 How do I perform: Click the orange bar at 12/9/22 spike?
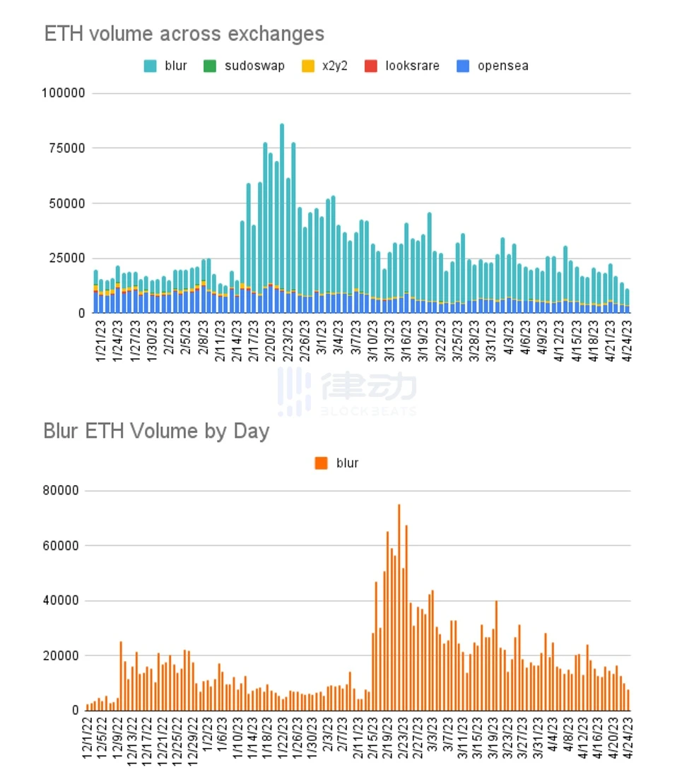coord(121,676)
